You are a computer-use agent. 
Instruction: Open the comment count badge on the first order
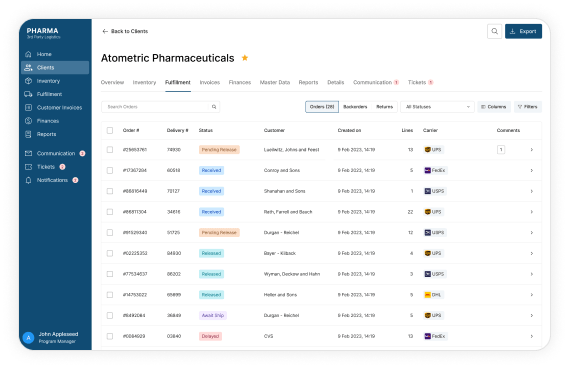pyautogui.click(x=501, y=149)
